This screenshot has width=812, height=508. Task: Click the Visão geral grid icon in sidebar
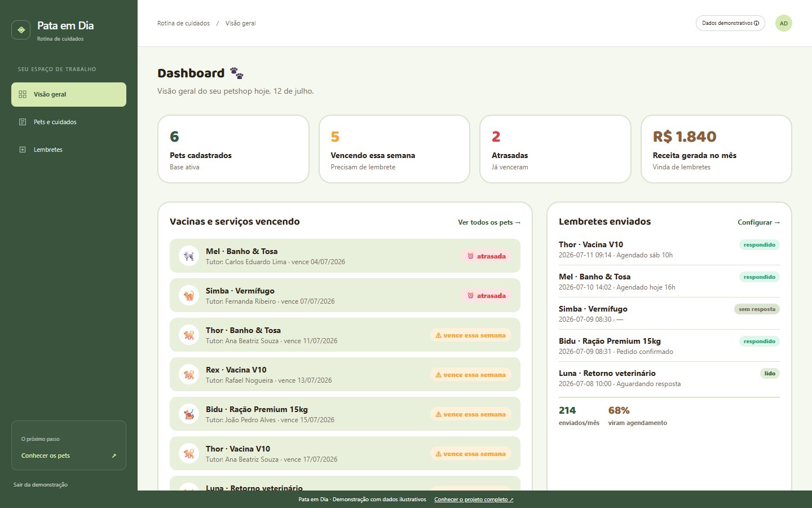[x=23, y=94]
